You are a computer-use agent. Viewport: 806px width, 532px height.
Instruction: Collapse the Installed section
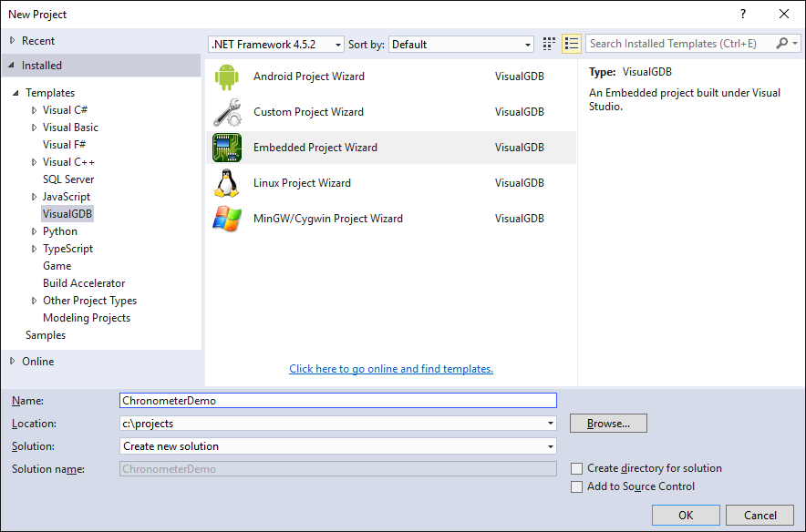(x=12, y=66)
